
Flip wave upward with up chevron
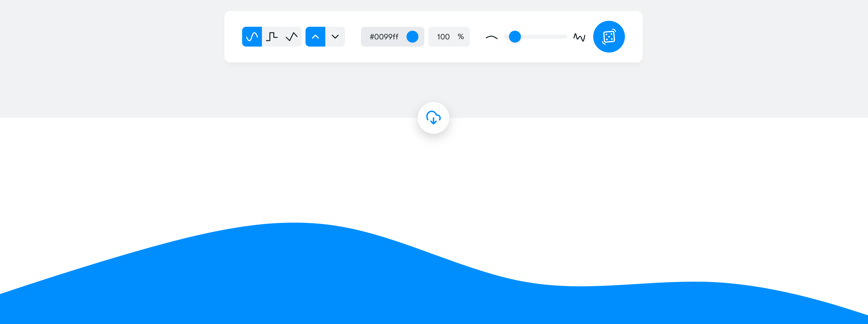(315, 36)
